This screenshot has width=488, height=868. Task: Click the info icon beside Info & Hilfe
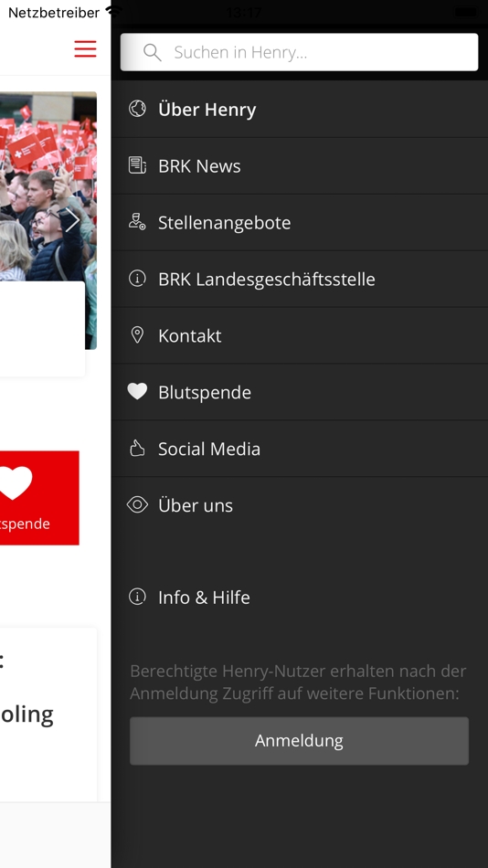137,597
